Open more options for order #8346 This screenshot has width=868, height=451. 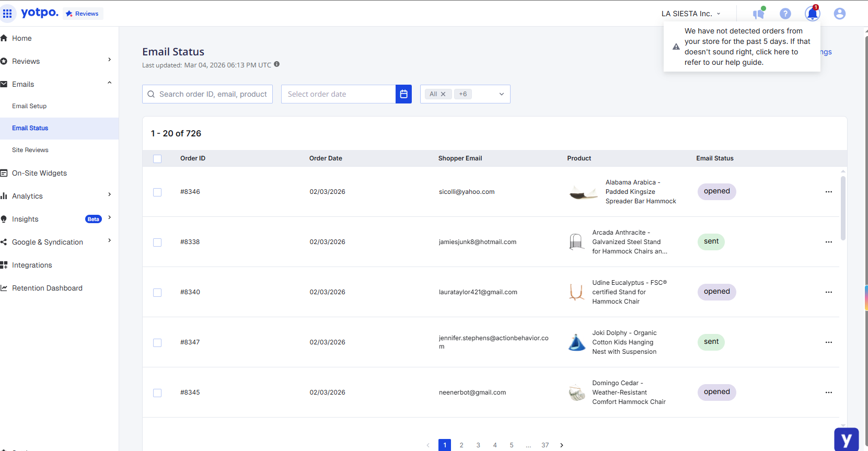coord(828,192)
